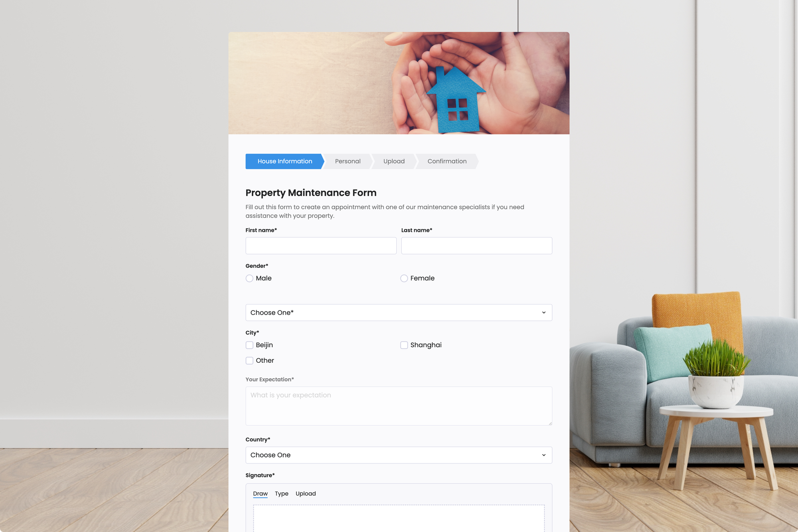Click the House Information active button
The width and height of the screenshot is (798, 532).
[x=285, y=161]
